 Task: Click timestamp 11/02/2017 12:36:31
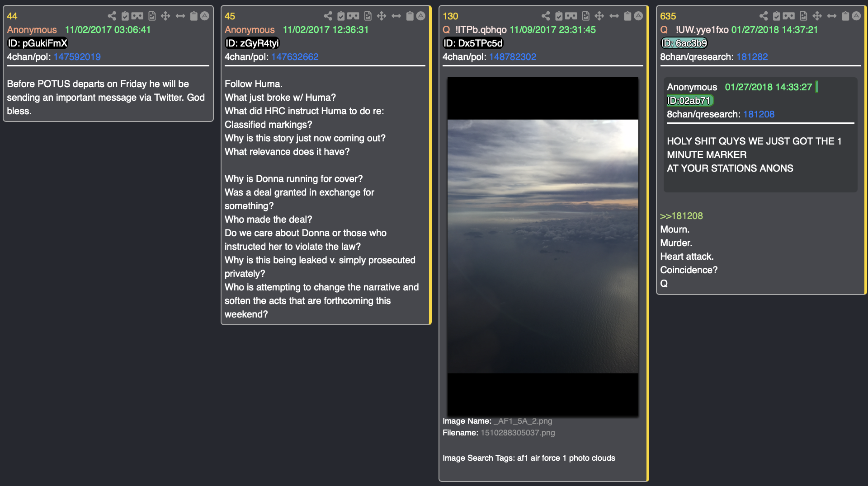tap(325, 30)
